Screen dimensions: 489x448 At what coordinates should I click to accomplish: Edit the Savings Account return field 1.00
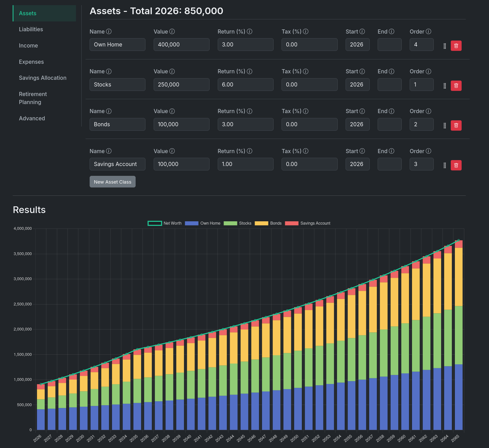click(245, 164)
